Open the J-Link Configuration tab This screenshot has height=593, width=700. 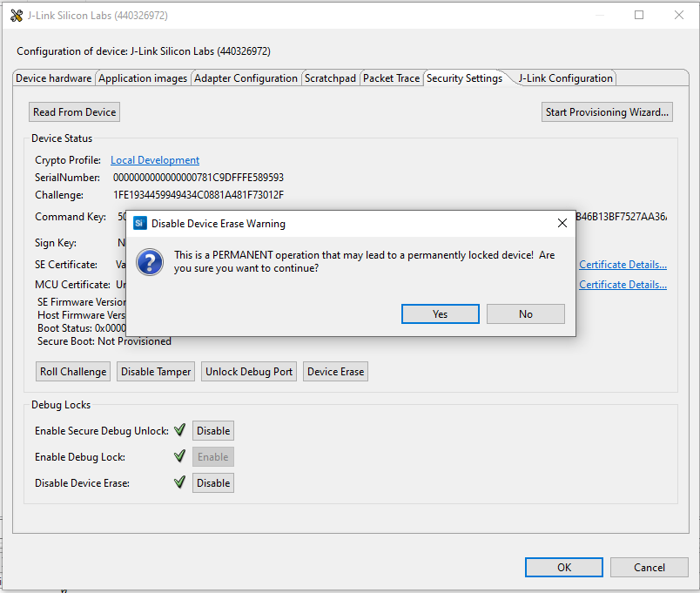click(565, 78)
